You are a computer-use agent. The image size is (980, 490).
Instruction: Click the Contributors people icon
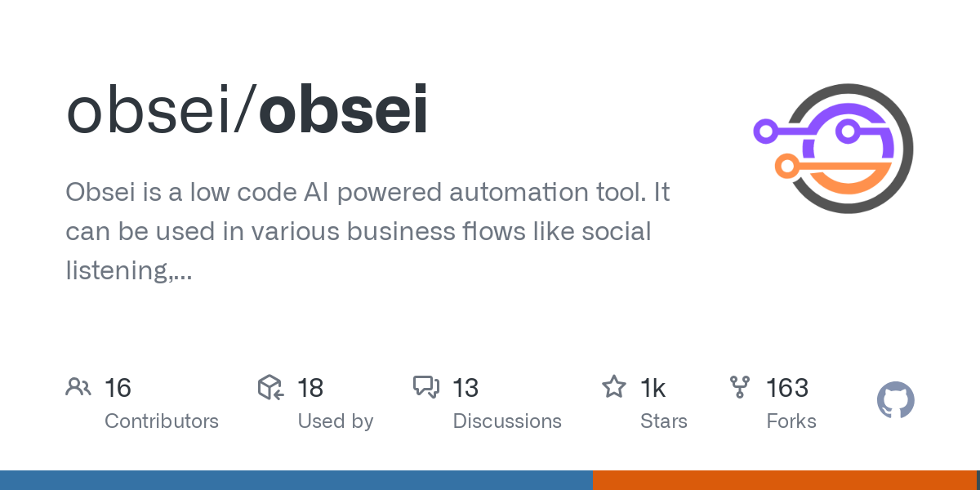pyautogui.click(x=78, y=387)
